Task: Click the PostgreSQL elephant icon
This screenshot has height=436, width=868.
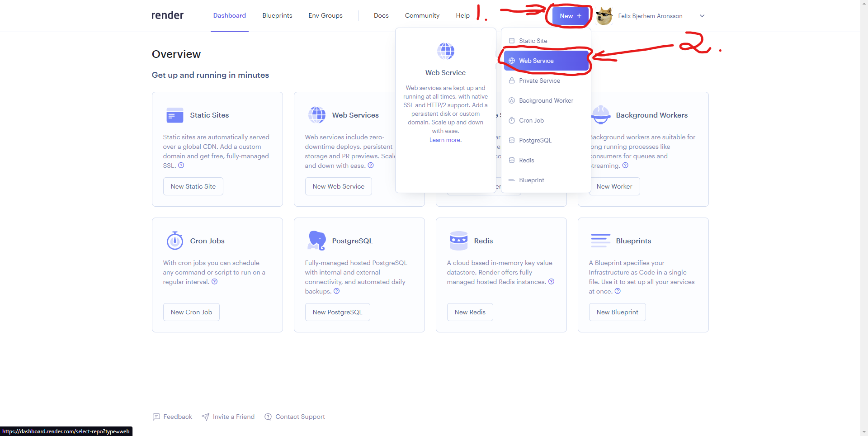Action: [317, 241]
